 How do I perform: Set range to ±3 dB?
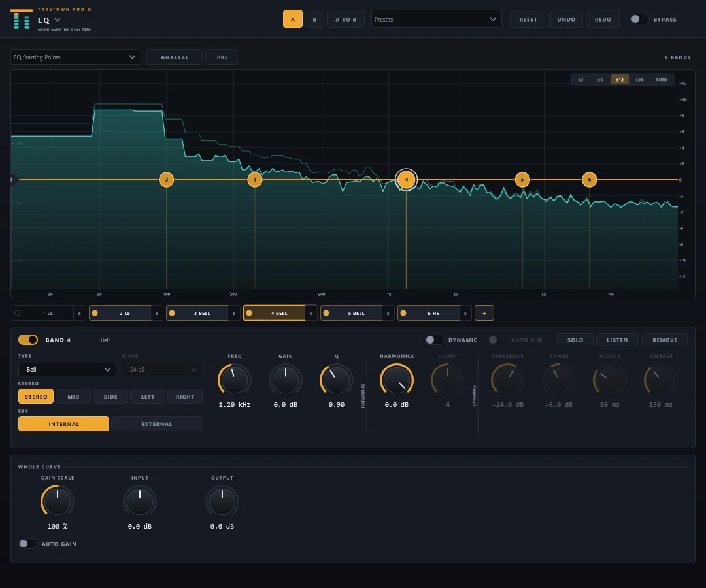pyautogui.click(x=581, y=80)
